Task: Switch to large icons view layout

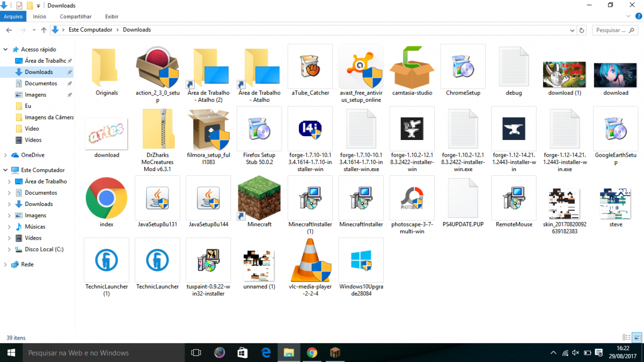Action: 637,337
